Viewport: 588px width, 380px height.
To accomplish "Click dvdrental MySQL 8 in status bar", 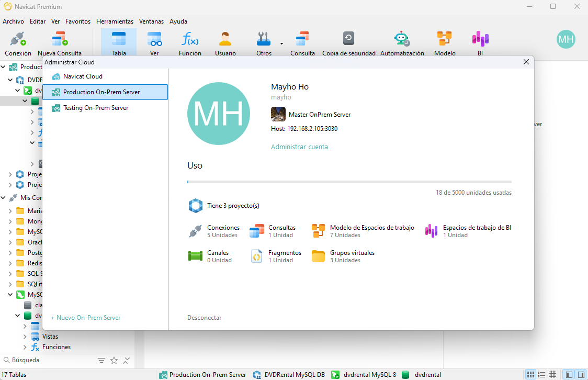I will [x=364, y=375].
